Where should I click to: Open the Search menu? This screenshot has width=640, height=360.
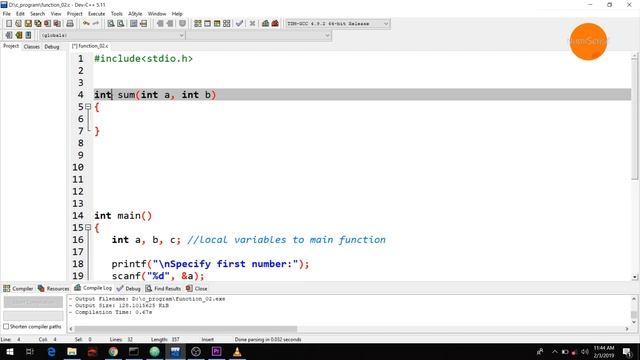coord(37,13)
